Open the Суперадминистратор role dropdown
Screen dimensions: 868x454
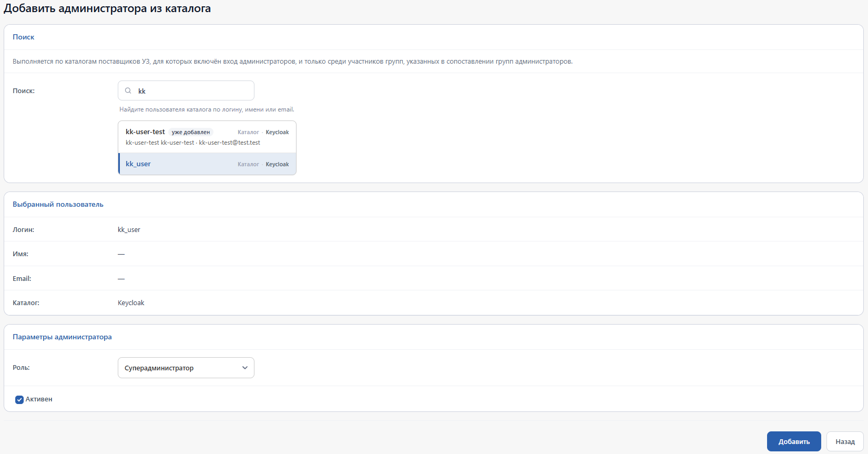pyautogui.click(x=186, y=368)
